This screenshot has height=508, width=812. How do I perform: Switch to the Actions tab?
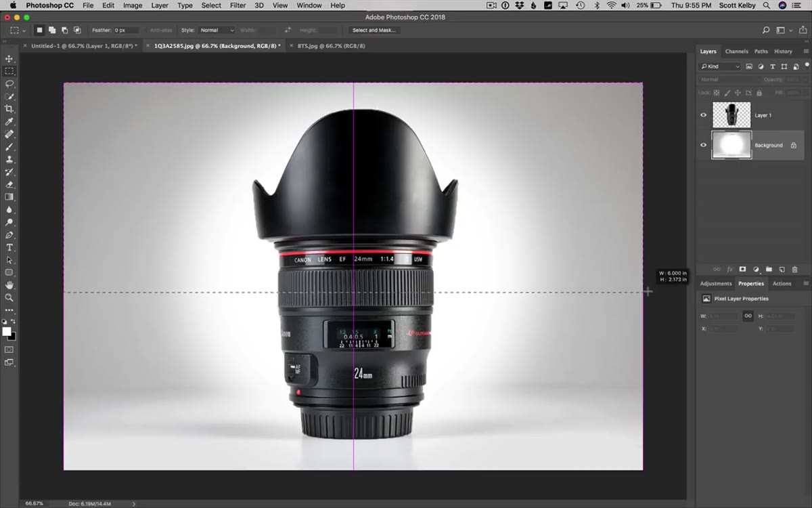coord(782,284)
